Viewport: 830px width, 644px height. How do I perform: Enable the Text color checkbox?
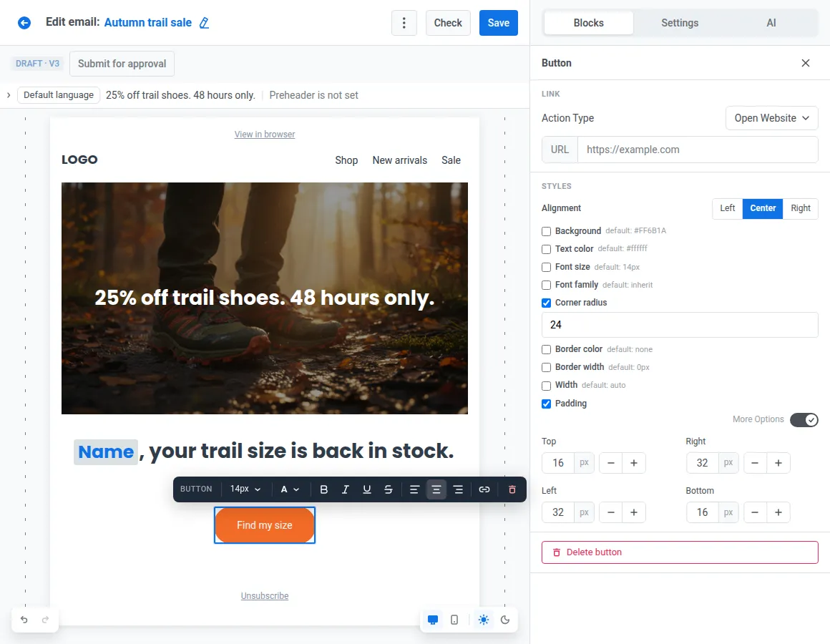546,249
